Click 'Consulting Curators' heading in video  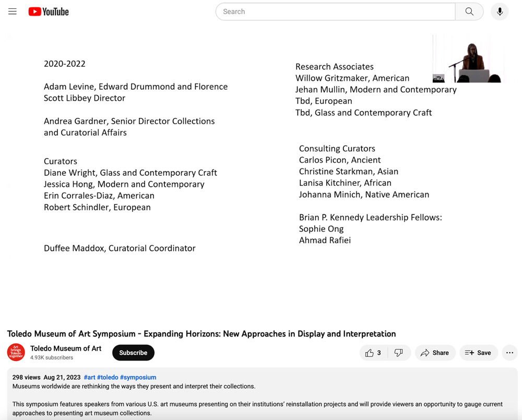click(x=337, y=148)
